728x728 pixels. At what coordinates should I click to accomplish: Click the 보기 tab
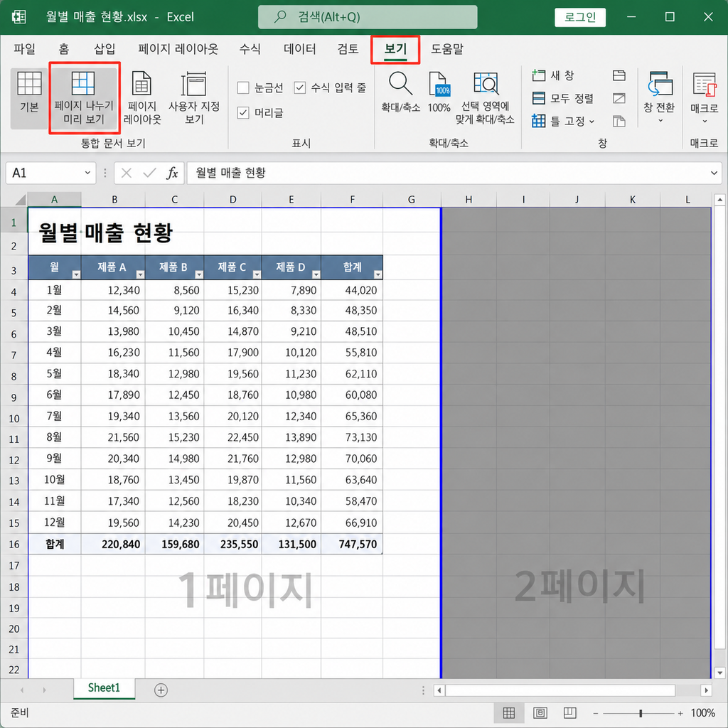pyautogui.click(x=395, y=49)
